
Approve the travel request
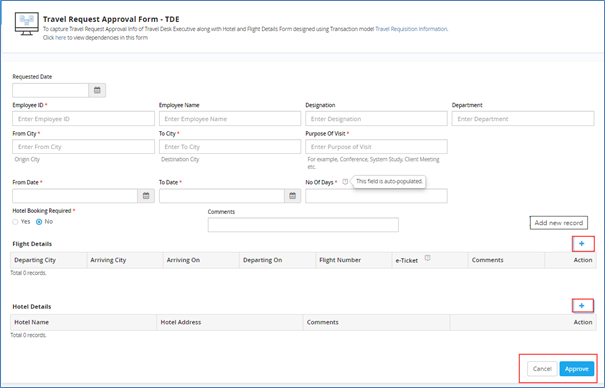coord(576,369)
